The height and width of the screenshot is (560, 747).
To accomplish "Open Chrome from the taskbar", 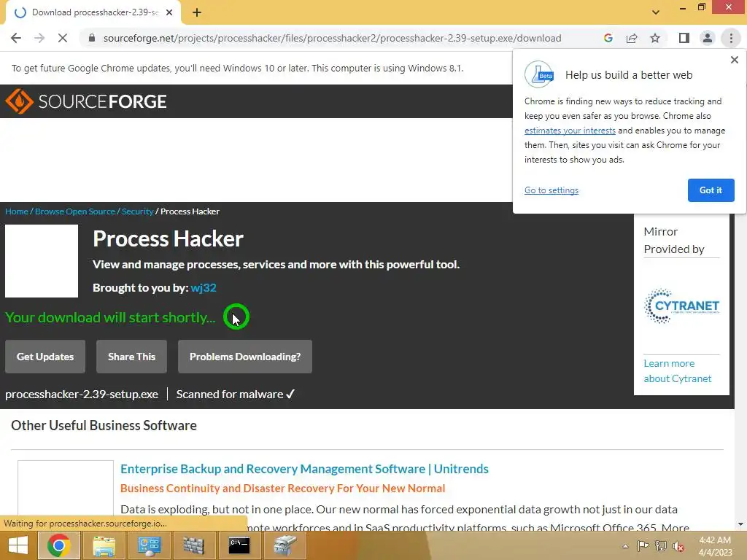I will tap(58, 545).
